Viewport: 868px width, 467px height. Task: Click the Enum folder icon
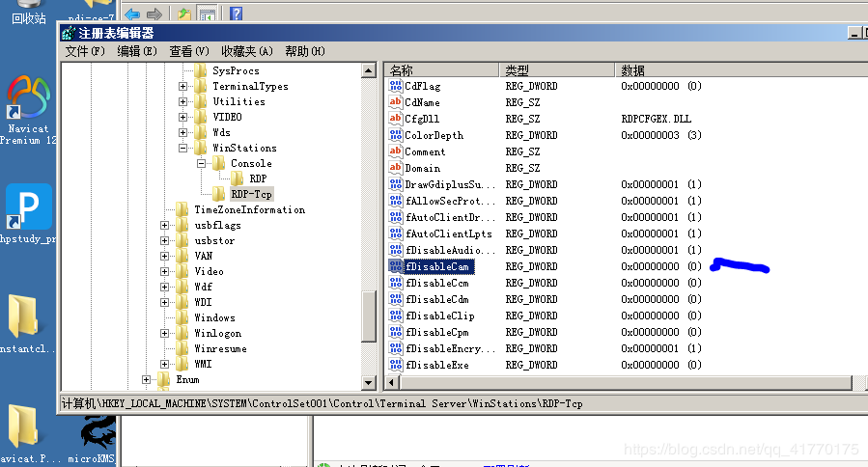pos(164,379)
